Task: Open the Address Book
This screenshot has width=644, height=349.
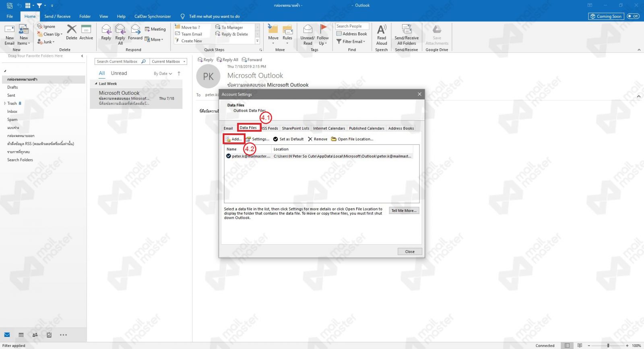Action: click(x=351, y=34)
